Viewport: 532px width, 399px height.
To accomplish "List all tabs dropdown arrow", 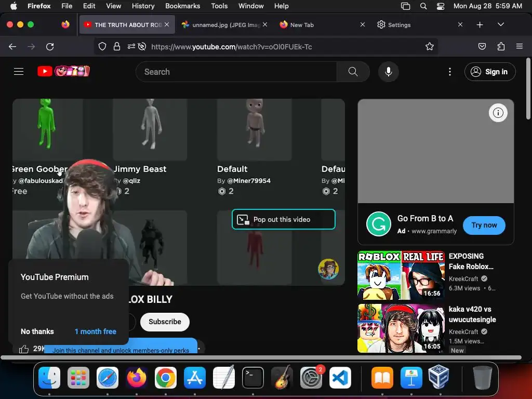I will pos(500,24).
